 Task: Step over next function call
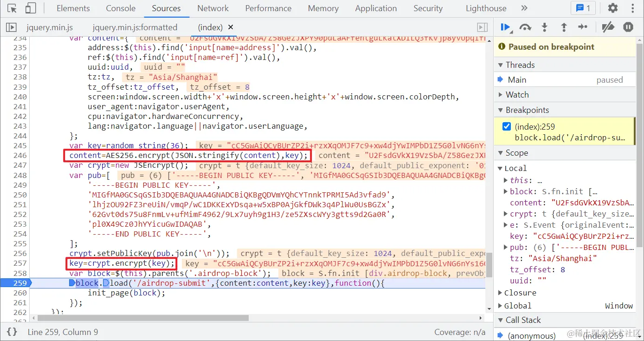click(525, 27)
